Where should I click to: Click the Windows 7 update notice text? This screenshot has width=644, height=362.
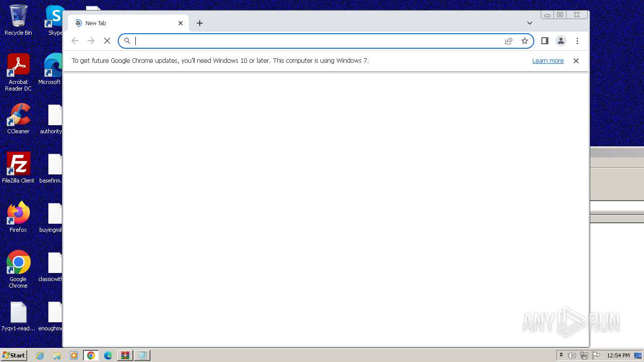click(x=220, y=61)
